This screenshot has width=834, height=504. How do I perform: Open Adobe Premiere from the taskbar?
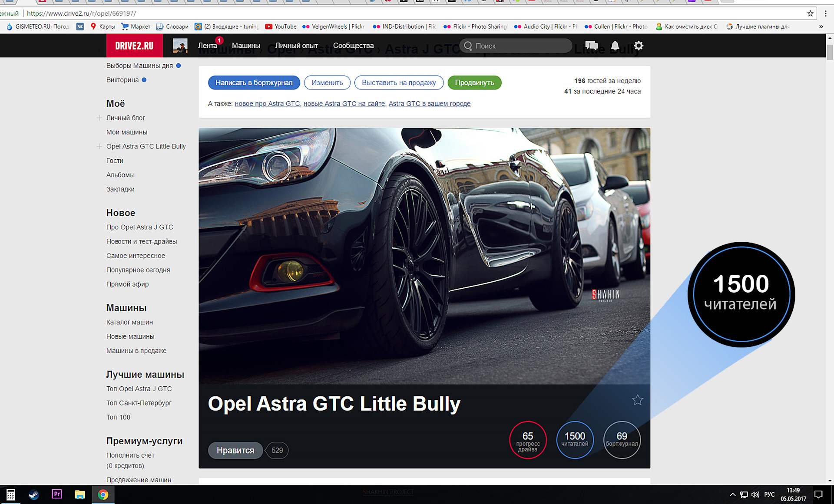[x=57, y=494]
